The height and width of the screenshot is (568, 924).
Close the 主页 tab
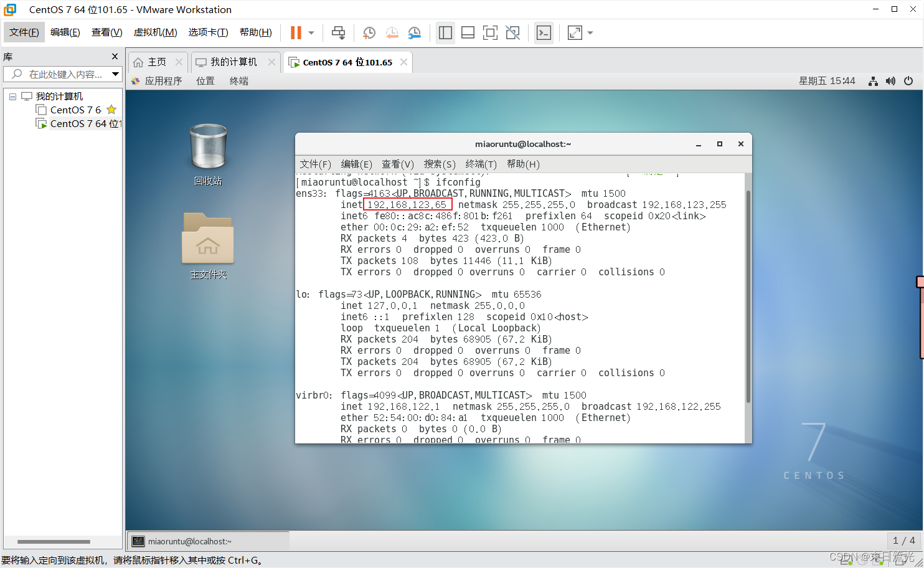point(179,62)
